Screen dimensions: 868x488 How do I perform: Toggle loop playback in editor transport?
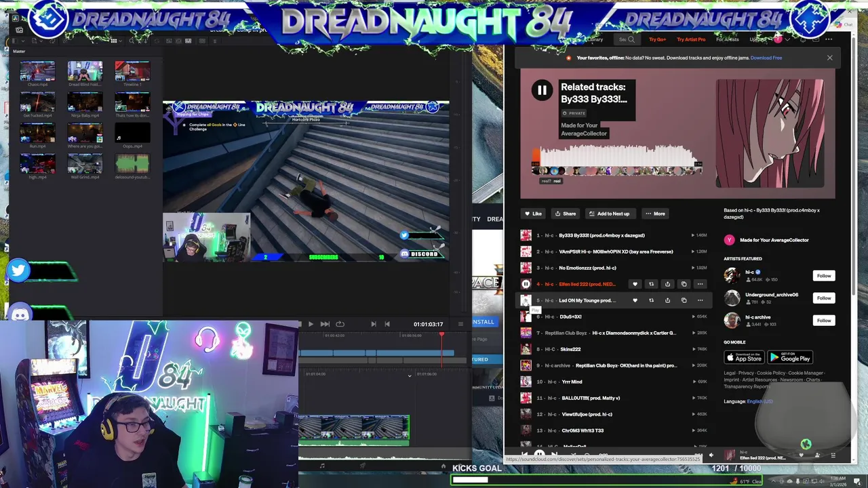coord(340,324)
